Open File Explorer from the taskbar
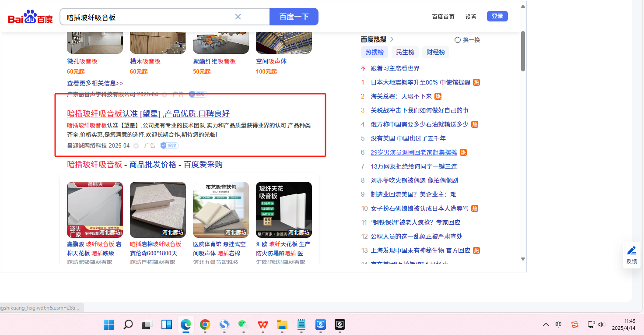 pyautogui.click(x=282, y=324)
